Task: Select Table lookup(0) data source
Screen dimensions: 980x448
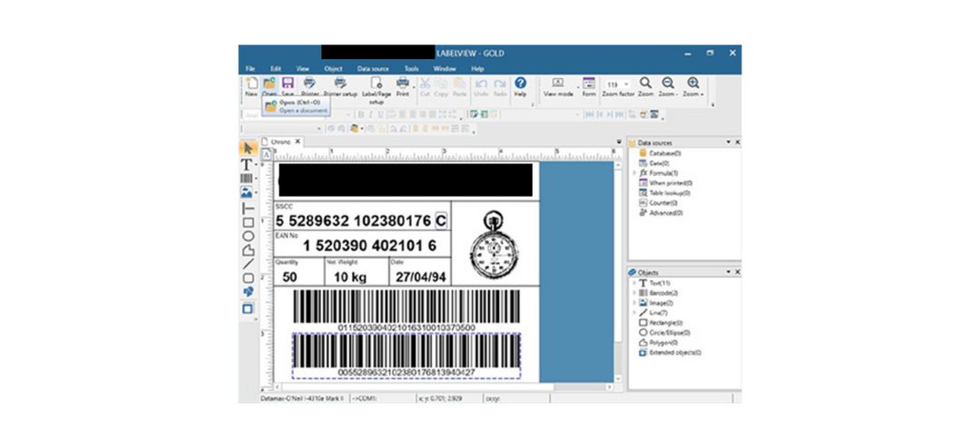Action: pos(665,193)
